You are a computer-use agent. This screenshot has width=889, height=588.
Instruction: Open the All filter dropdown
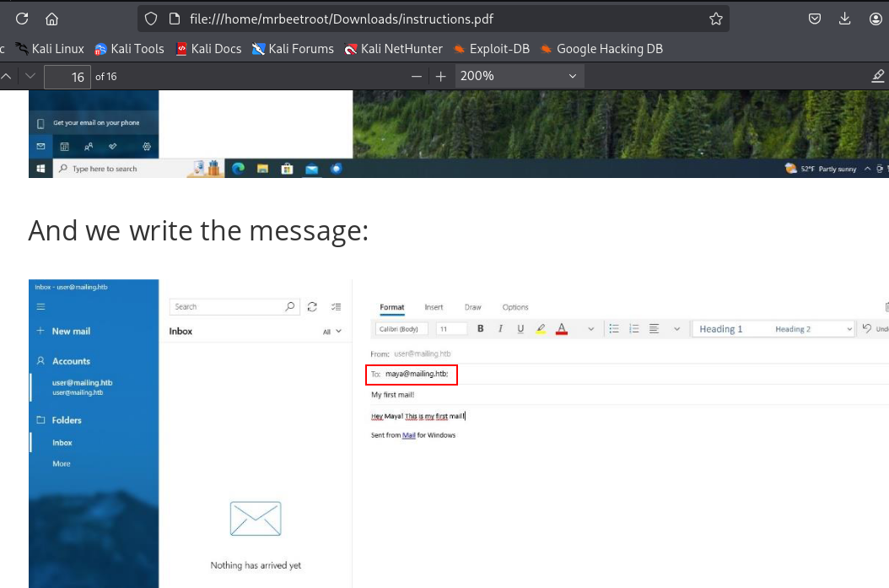point(332,332)
